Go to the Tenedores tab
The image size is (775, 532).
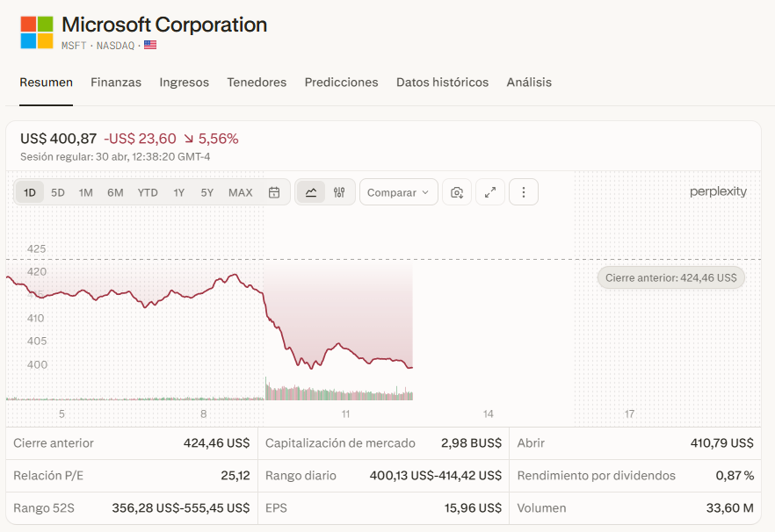tap(257, 83)
